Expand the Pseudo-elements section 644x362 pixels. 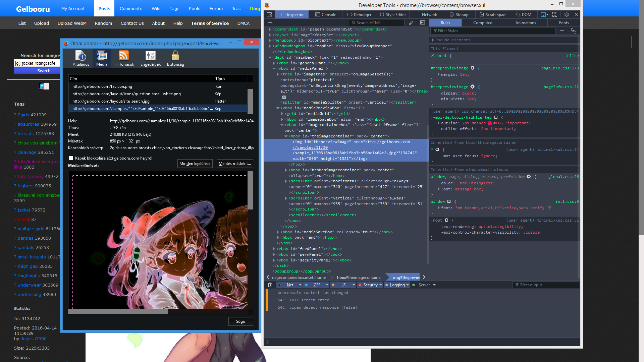pos(433,40)
